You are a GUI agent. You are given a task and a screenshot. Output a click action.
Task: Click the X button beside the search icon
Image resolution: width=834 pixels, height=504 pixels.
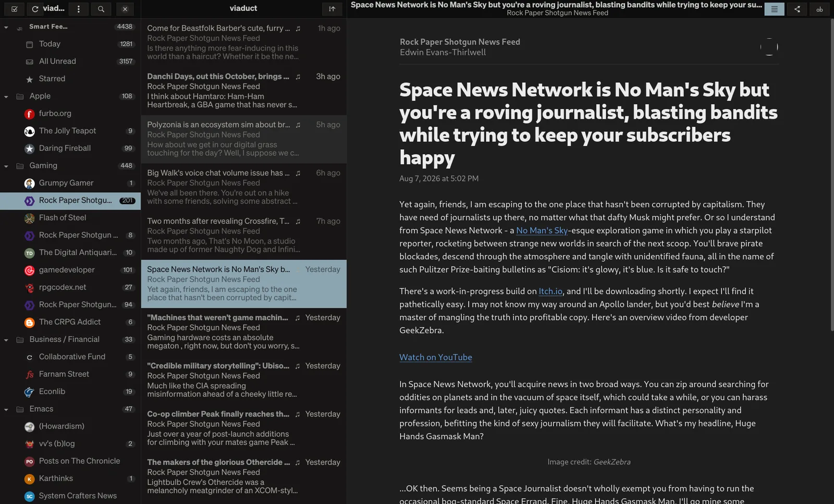pyautogui.click(x=125, y=9)
